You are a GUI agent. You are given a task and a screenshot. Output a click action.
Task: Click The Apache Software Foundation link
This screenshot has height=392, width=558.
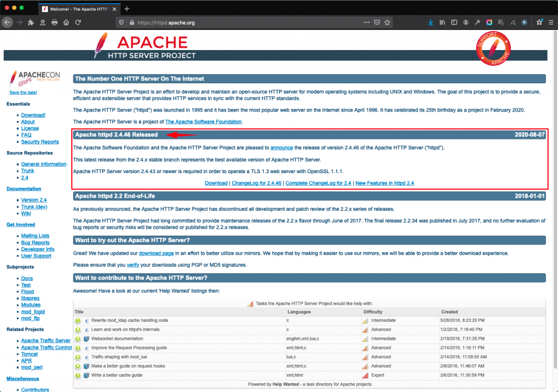point(203,121)
